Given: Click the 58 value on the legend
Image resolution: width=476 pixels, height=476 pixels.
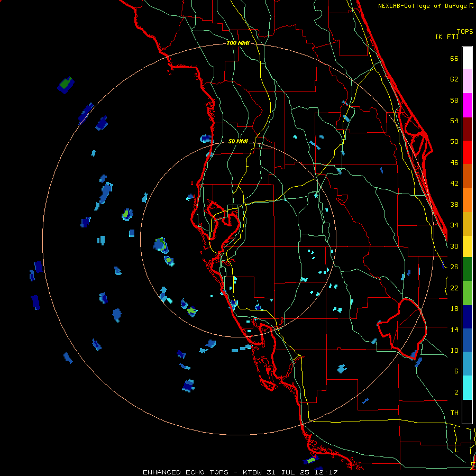Looking at the screenshot, I should click(x=454, y=100).
